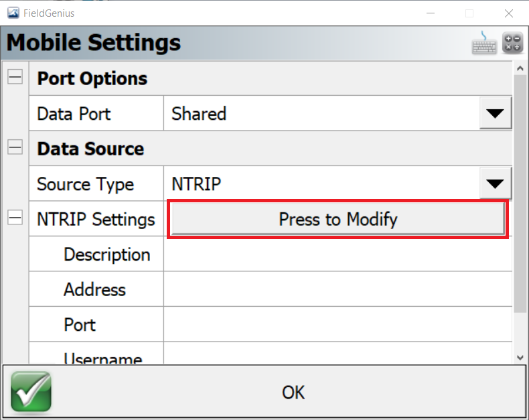Click the Port value field
Screen dimensions: 529x420
tap(337, 324)
